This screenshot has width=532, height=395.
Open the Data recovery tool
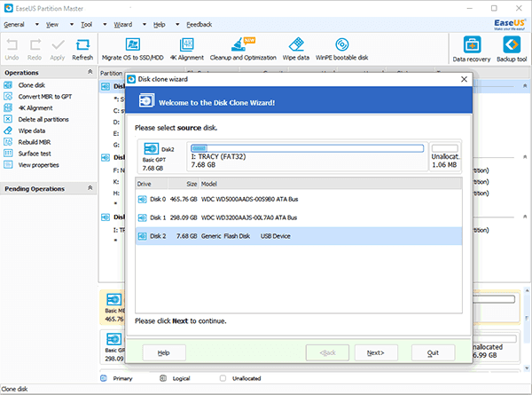[x=470, y=46]
